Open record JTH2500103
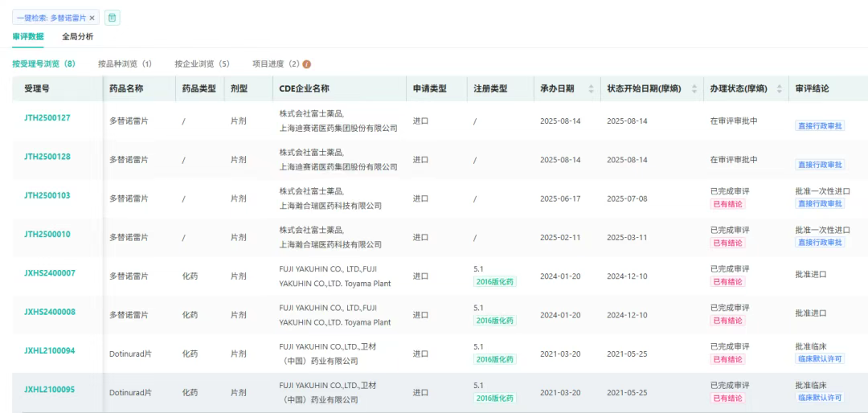The height and width of the screenshot is (413, 868). 47,195
